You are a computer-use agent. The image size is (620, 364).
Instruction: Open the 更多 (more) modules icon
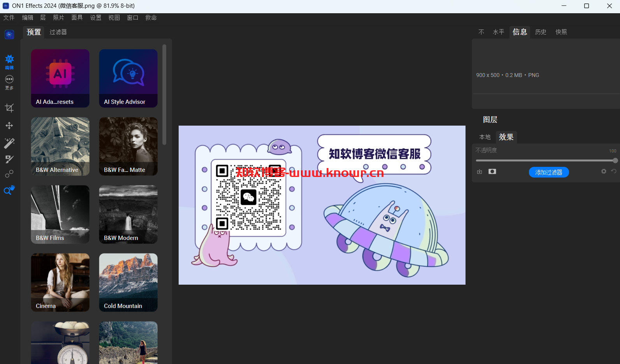(x=9, y=82)
